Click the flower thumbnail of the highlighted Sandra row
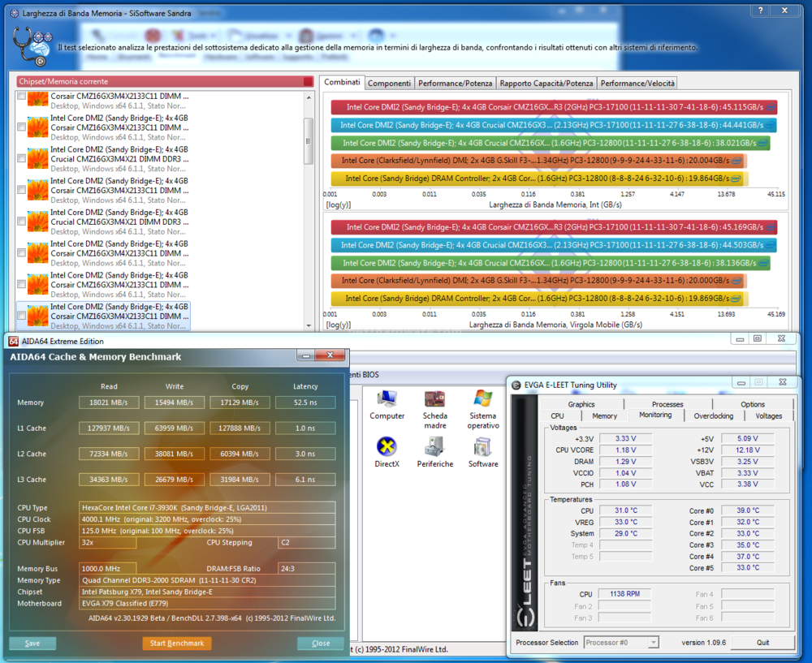Viewport: 812px width, 663px height. (x=38, y=316)
